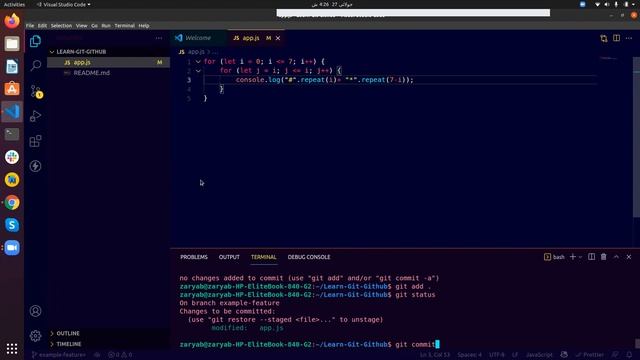Open Visual Studio Code app menu in top bar

pyautogui.click(x=64, y=4)
